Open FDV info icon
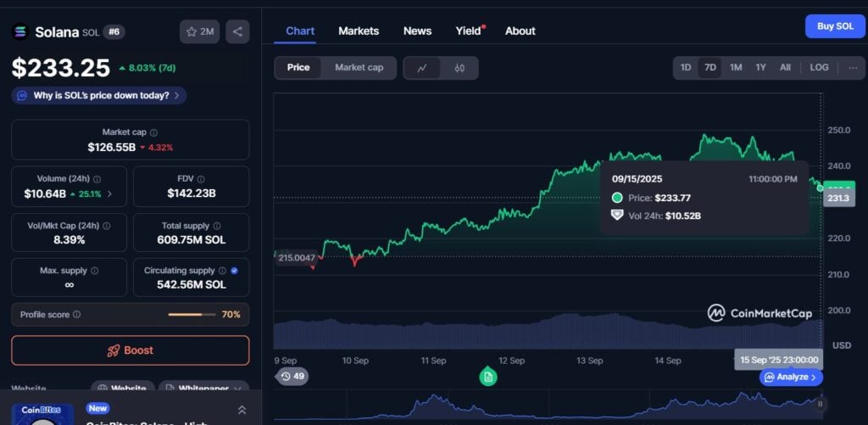Viewport: 868px width, 425px height. tap(200, 179)
